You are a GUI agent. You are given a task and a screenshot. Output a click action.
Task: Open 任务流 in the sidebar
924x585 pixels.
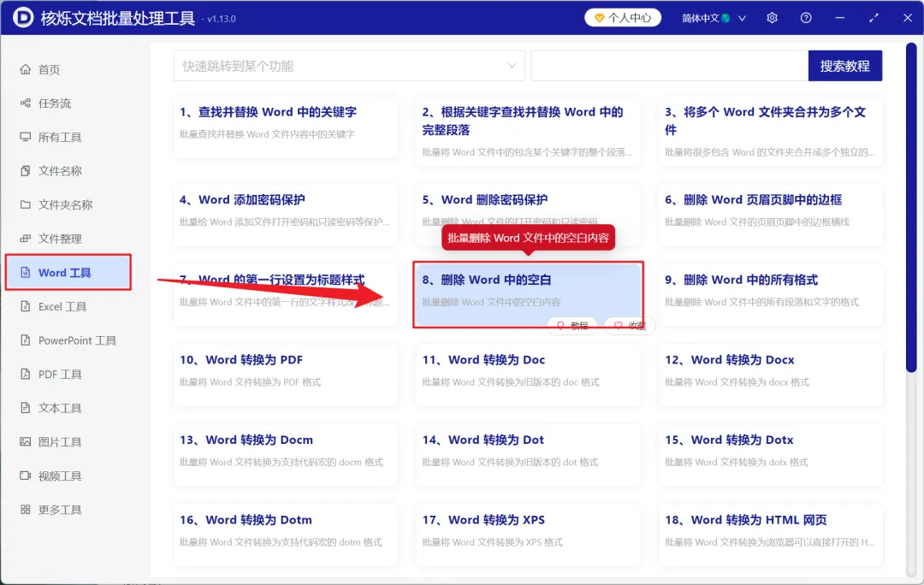(68, 103)
